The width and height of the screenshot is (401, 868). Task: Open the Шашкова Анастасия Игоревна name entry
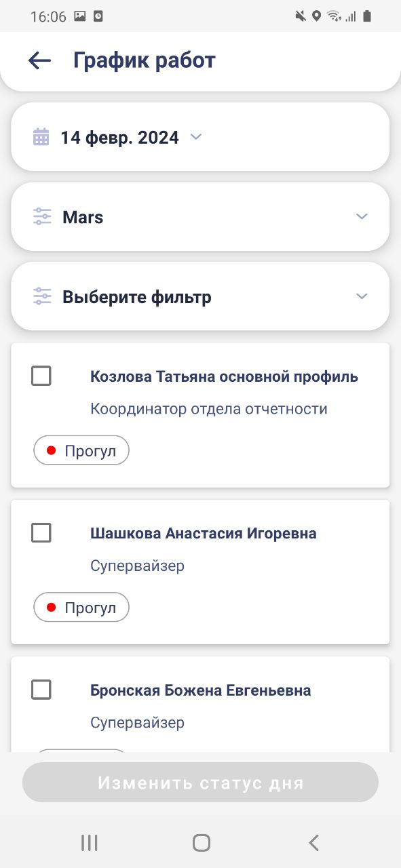(204, 533)
